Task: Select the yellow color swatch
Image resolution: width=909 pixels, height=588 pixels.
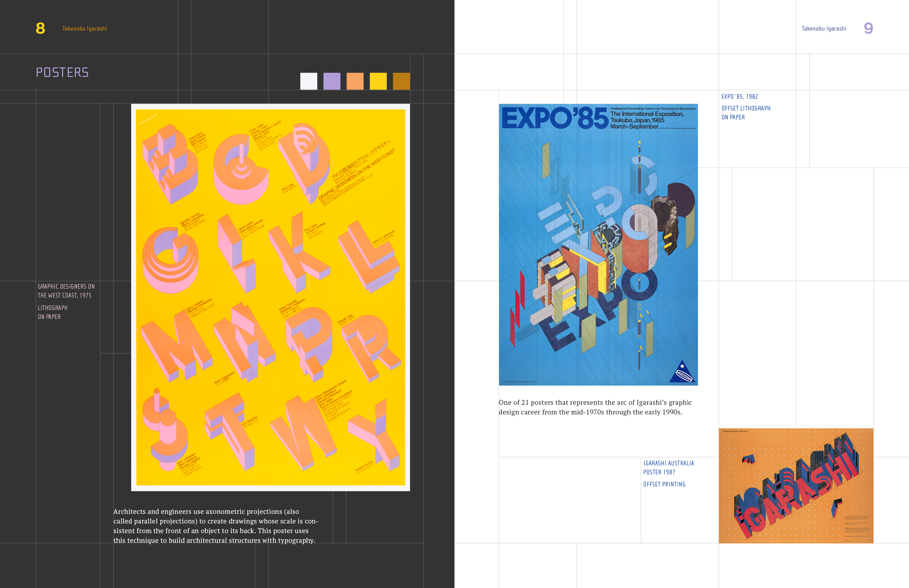Action: [378, 81]
